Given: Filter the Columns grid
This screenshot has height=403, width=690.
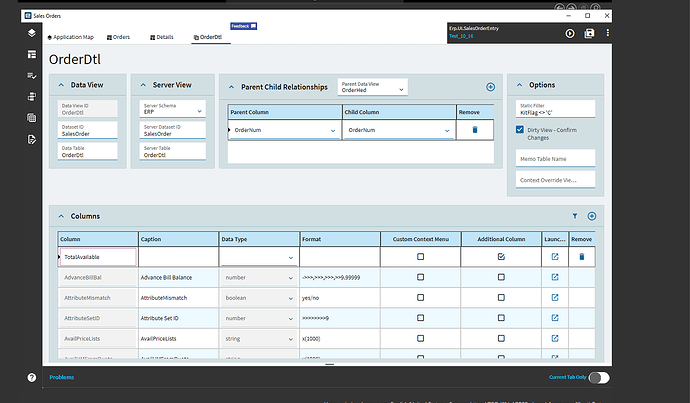Looking at the screenshot, I should click(574, 216).
